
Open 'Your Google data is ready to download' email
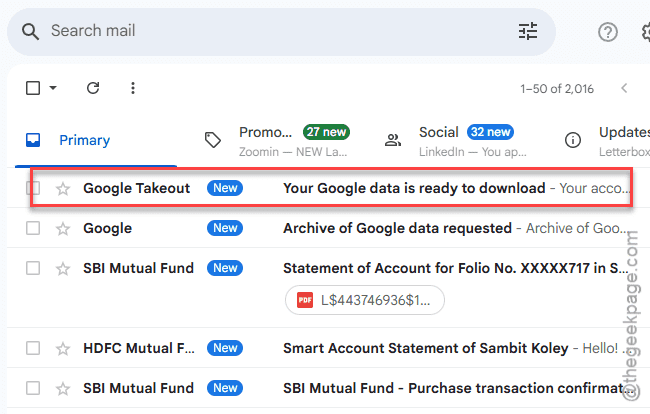click(x=414, y=188)
